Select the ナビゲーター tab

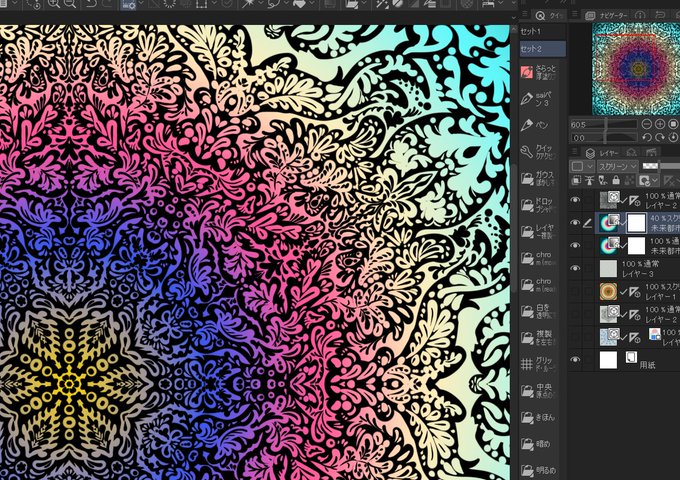tap(607, 15)
